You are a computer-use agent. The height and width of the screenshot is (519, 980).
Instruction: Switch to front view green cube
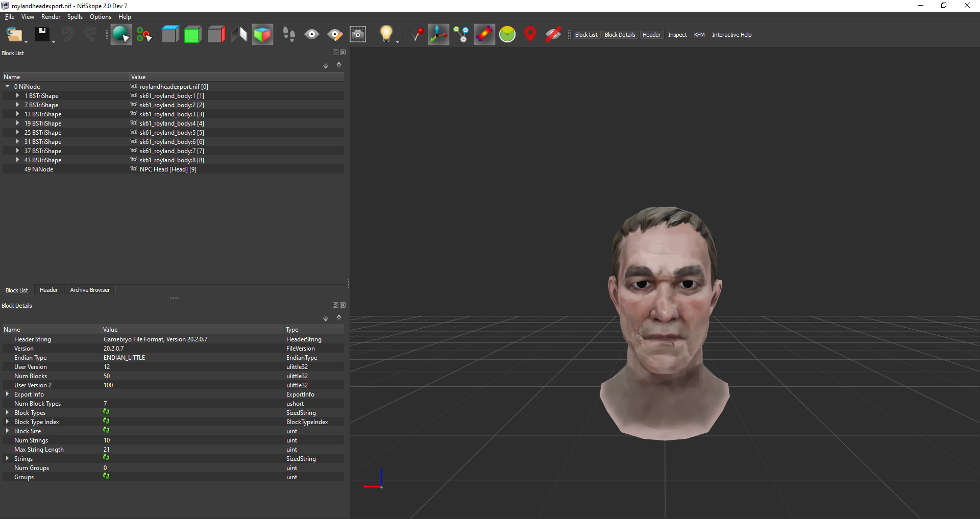(x=193, y=35)
